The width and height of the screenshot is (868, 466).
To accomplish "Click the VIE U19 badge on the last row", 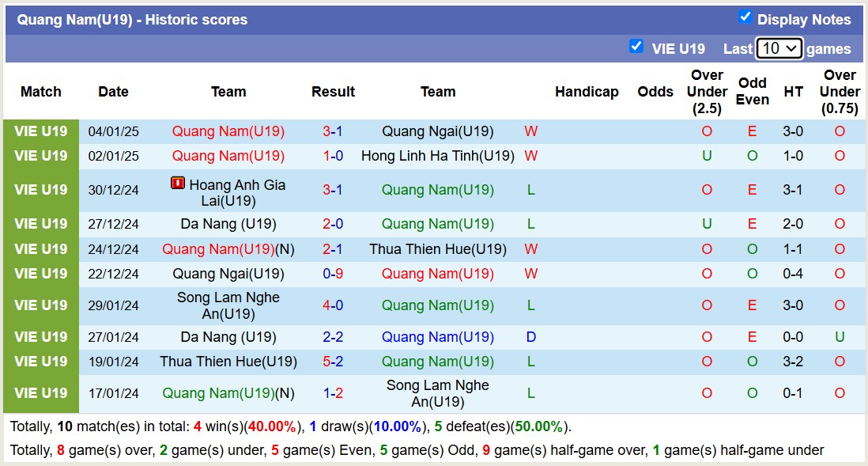I will click(40, 392).
